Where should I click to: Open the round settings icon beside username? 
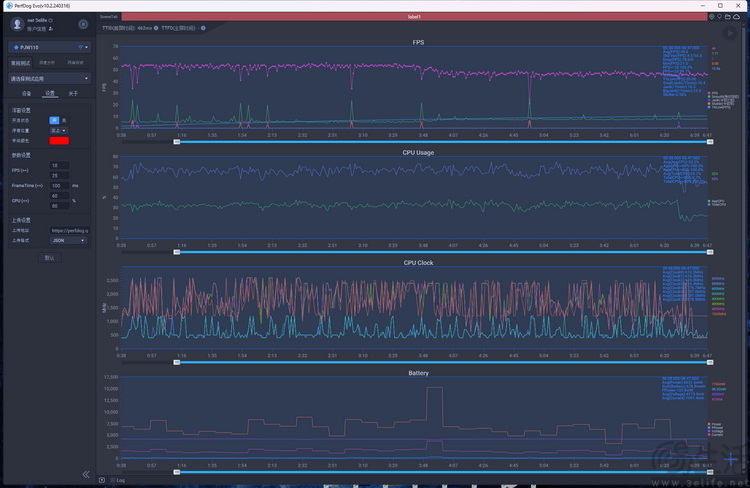(83, 24)
